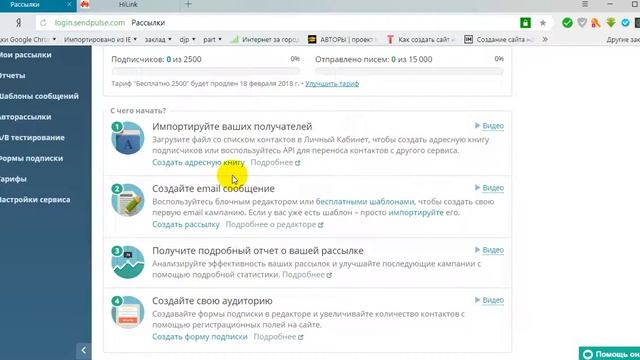Click the blue checkmark extension icon
Viewport: 640px width, 360px height.
pyautogui.click(x=625, y=23)
